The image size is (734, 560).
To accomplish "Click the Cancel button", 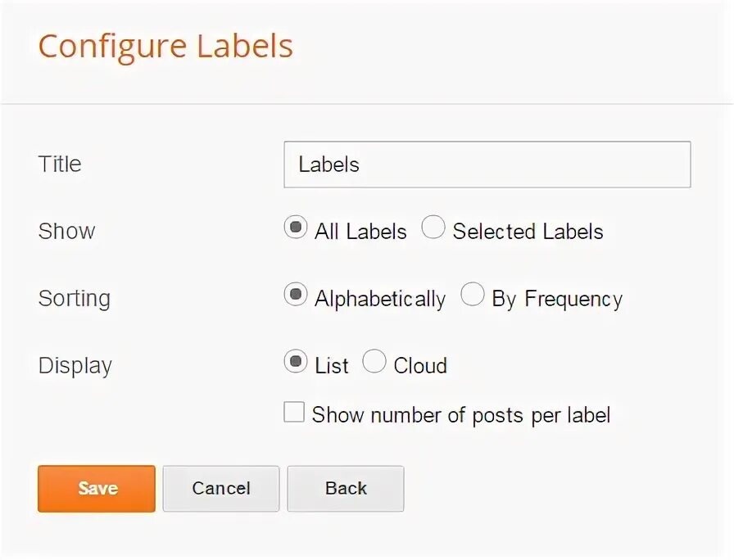I will (221, 489).
